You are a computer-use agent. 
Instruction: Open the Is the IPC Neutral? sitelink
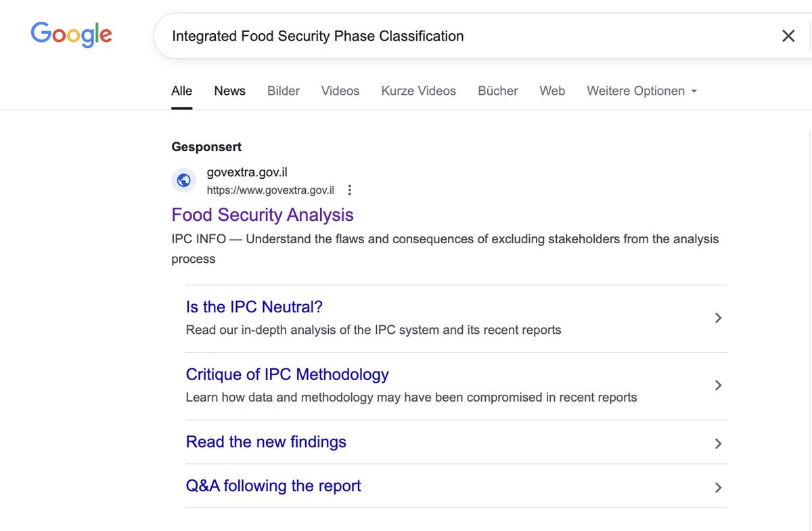coord(254,307)
